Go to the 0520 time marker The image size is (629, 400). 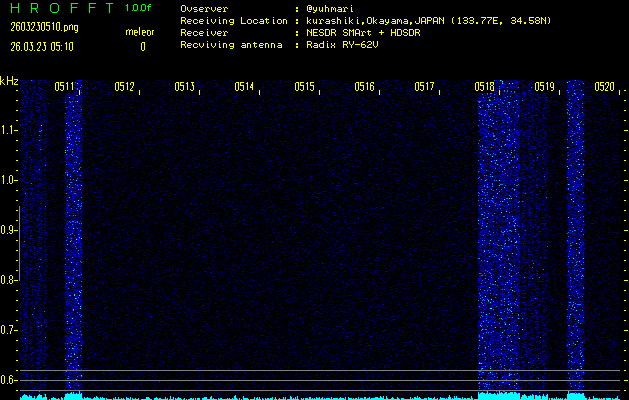604,87
